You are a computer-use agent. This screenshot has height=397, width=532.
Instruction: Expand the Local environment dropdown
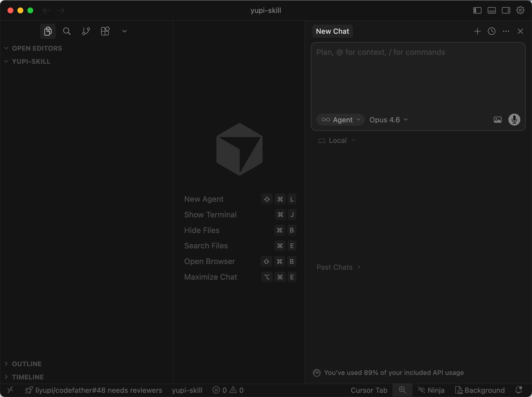pyautogui.click(x=337, y=140)
